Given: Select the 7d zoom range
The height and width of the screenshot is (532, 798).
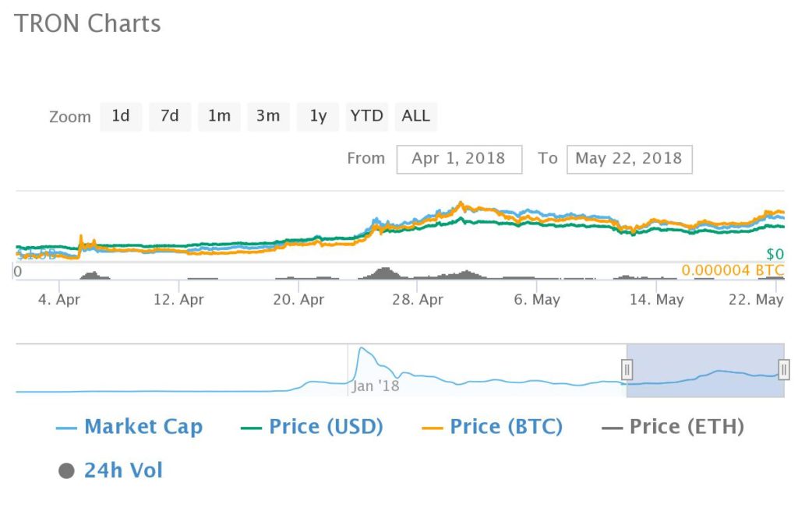Looking at the screenshot, I should [x=170, y=117].
